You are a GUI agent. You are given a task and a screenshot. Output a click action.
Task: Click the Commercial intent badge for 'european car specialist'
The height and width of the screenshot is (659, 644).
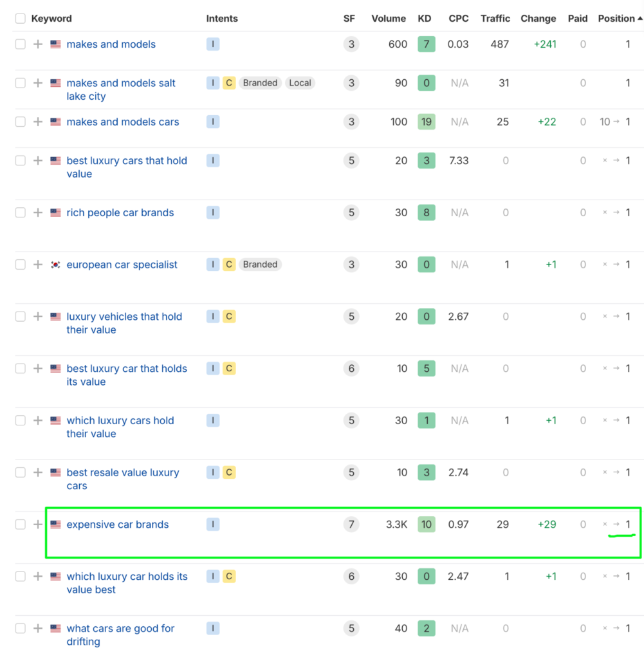[x=228, y=265]
